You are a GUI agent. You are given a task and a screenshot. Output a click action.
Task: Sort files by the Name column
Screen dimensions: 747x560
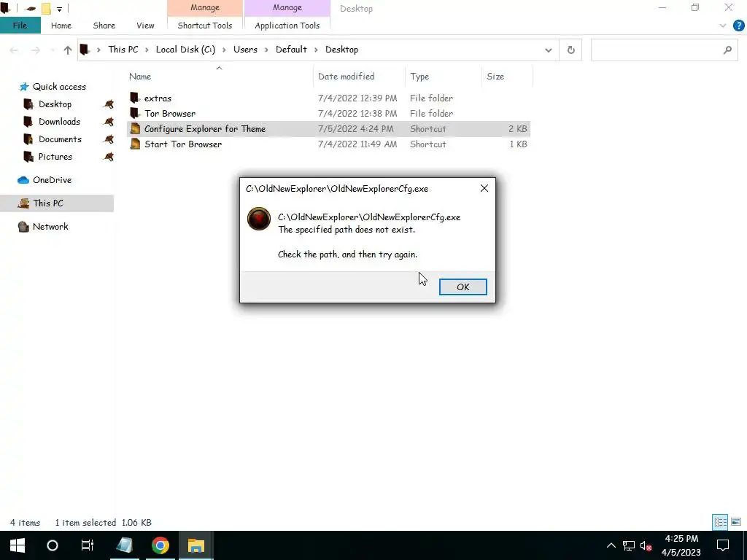tap(219, 76)
